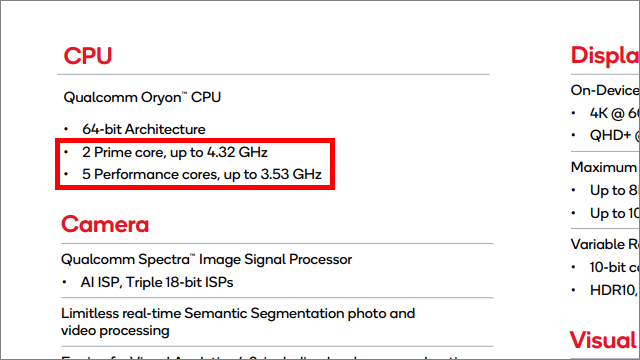Click the Maximum subheading on the right
The width and height of the screenshot is (640, 360).
604,167
